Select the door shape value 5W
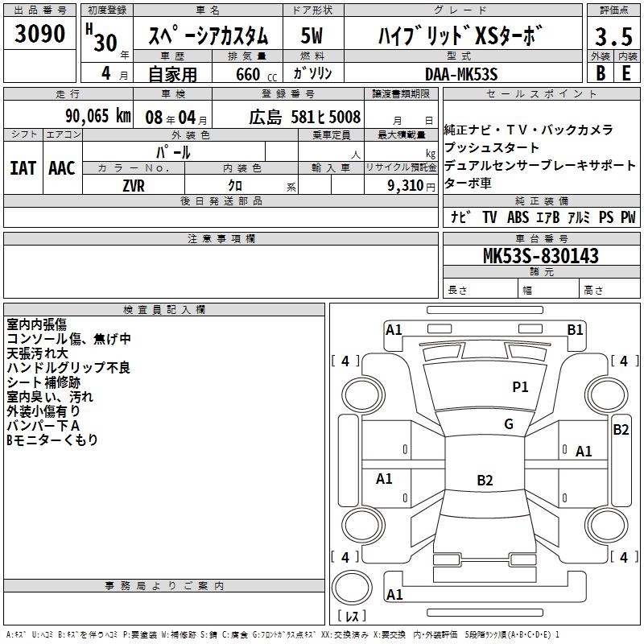644x644 pixels. pyautogui.click(x=312, y=35)
